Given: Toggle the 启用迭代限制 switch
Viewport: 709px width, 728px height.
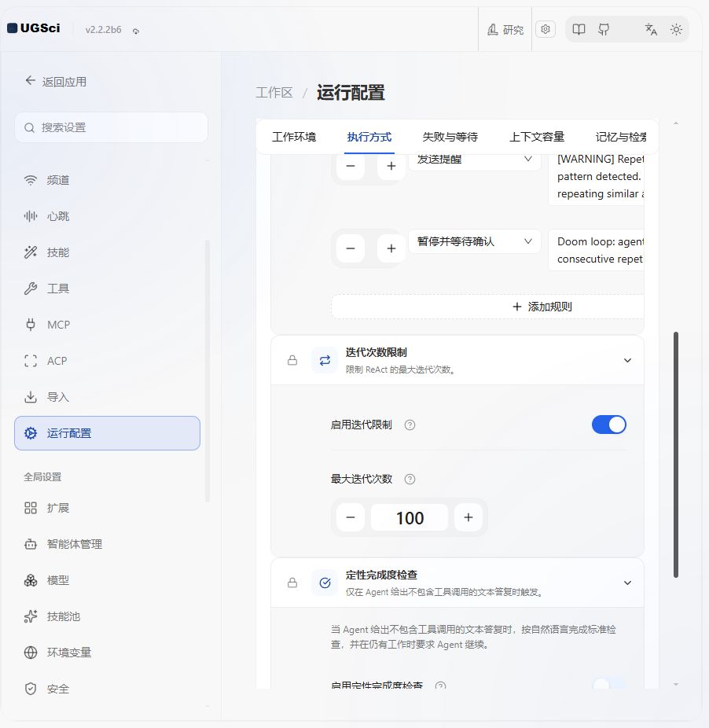Looking at the screenshot, I should tap(608, 425).
